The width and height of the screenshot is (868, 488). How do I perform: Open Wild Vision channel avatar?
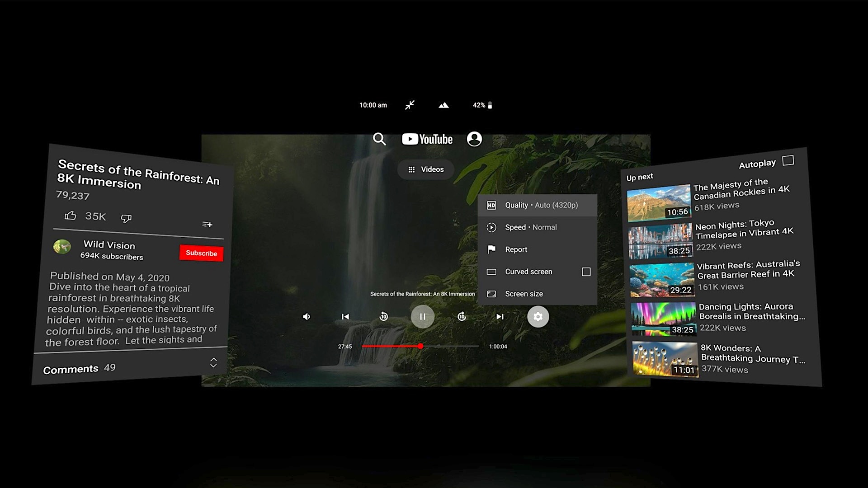[x=62, y=246]
